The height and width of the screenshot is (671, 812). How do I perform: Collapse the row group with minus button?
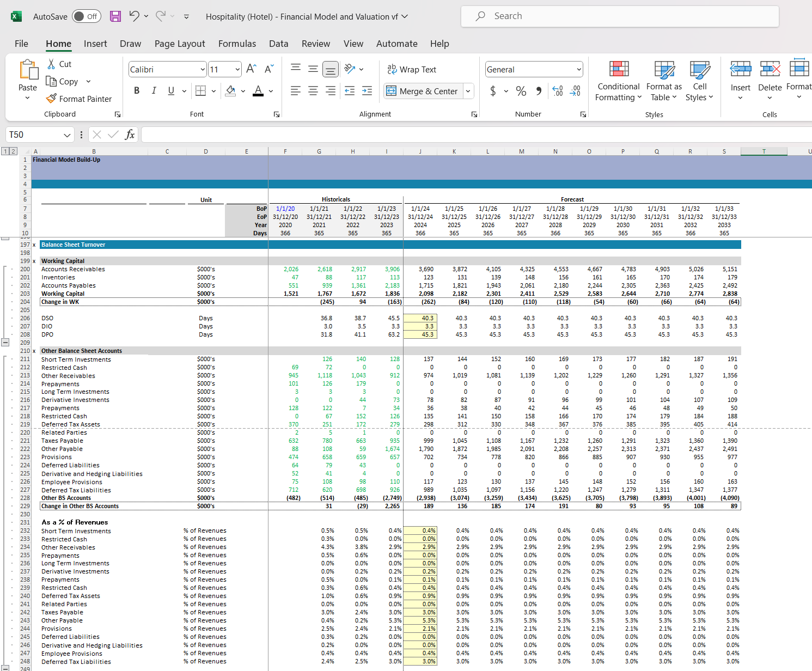point(5,343)
